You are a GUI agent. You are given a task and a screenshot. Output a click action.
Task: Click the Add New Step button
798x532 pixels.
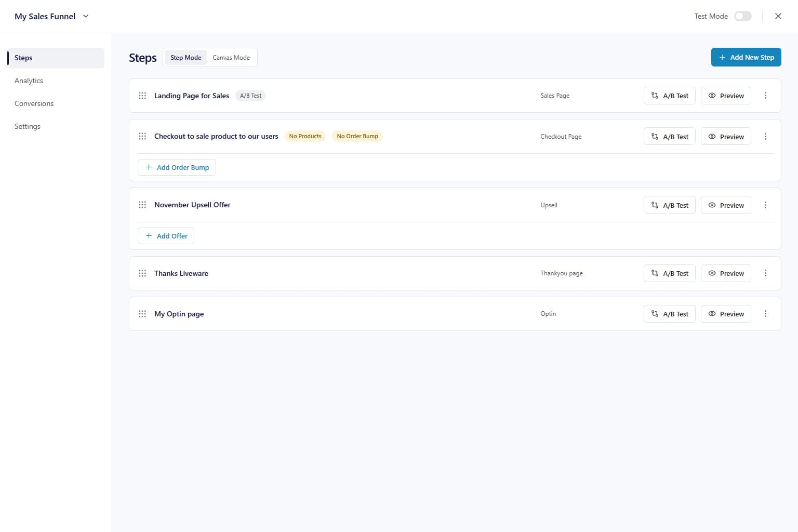[x=746, y=57]
